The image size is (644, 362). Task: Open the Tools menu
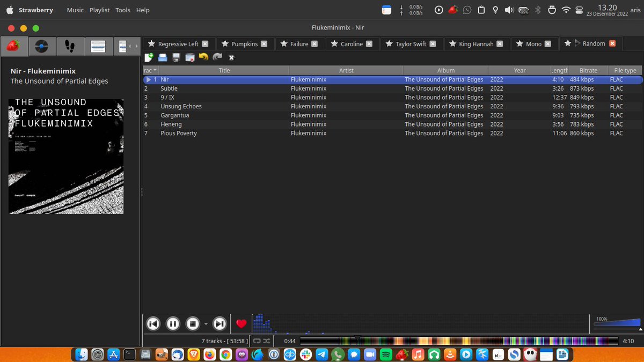tap(123, 10)
